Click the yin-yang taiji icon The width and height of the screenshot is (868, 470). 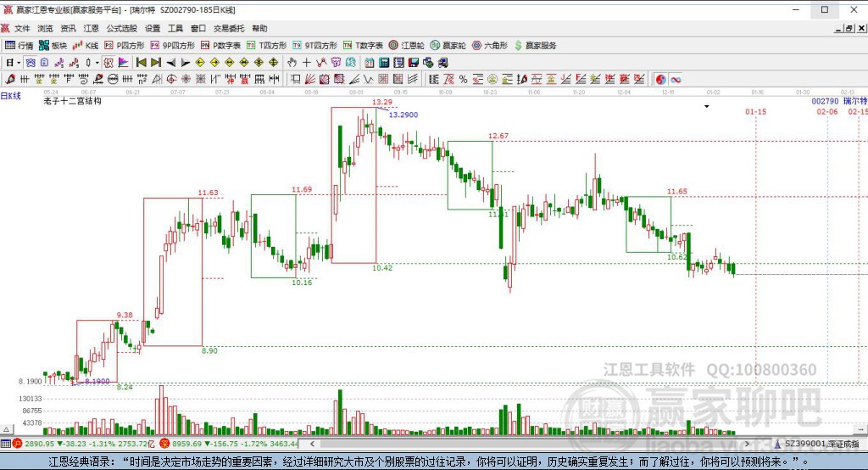660,79
